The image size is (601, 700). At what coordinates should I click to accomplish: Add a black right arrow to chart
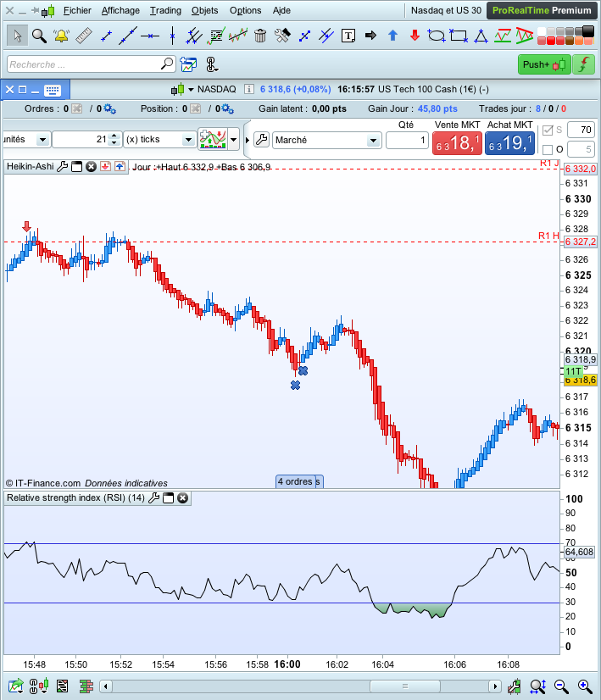coord(370,36)
